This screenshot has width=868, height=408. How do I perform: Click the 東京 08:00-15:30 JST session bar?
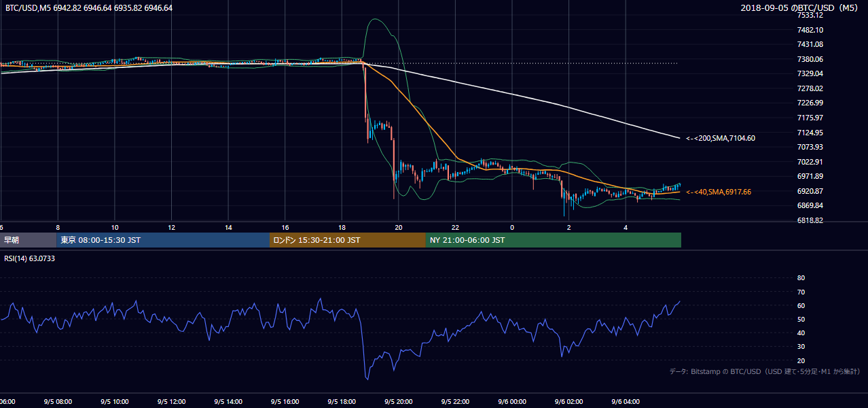[x=163, y=240]
